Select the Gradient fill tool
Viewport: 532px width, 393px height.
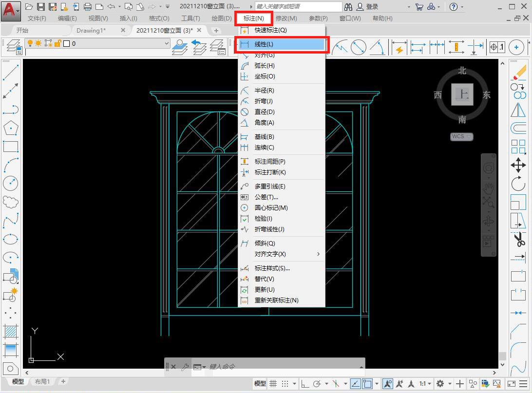11,350
